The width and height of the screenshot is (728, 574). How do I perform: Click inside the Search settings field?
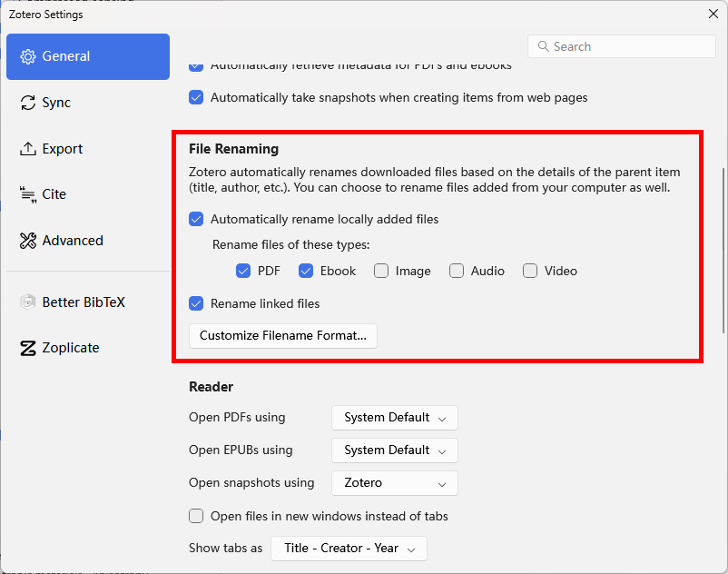tap(621, 45)
